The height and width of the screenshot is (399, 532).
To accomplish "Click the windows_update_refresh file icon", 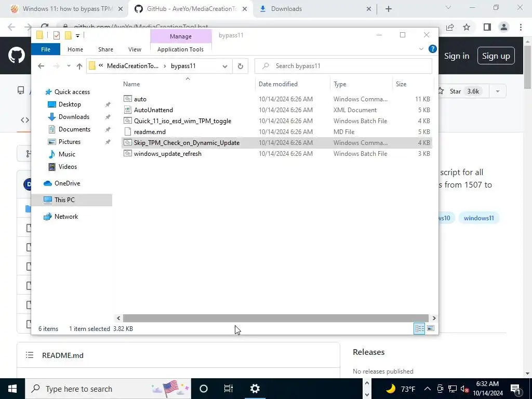I will point(128,153).
